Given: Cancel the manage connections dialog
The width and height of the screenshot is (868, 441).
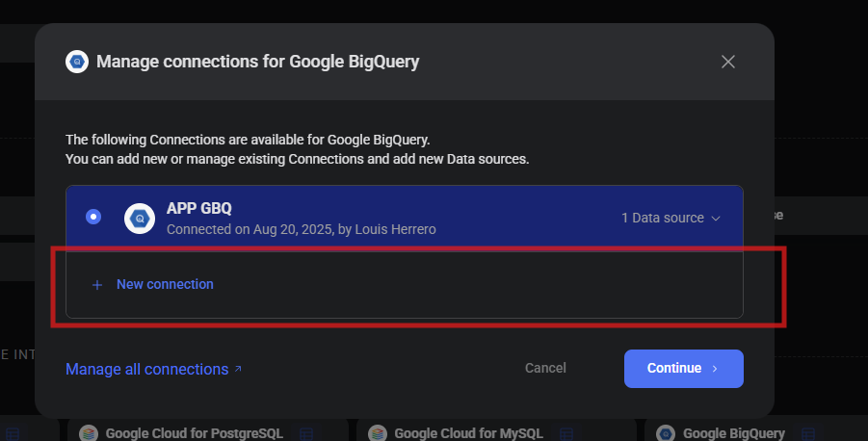Looking at the screenshot, I should [x=545, y=368].
